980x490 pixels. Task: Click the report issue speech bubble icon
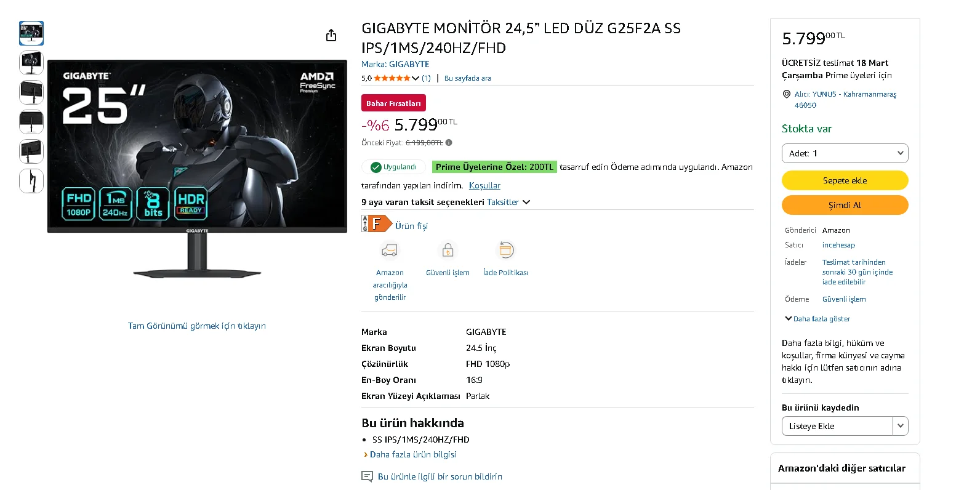(367, 476)
